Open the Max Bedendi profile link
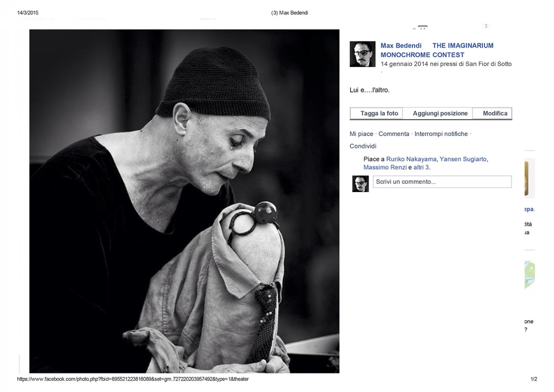554x392 pixels. point(401,46)
